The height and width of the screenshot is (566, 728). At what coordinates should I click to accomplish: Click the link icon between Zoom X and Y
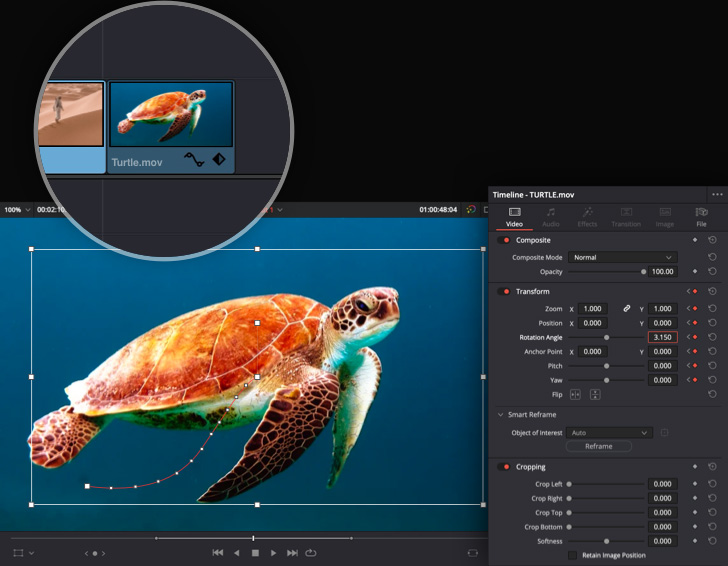(627, 309)
